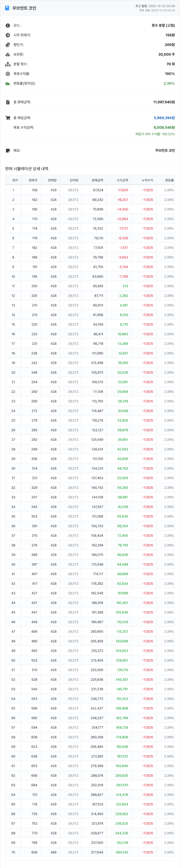
Task: Click the sticky note icon next to 메모
Action: pos(8,151)
